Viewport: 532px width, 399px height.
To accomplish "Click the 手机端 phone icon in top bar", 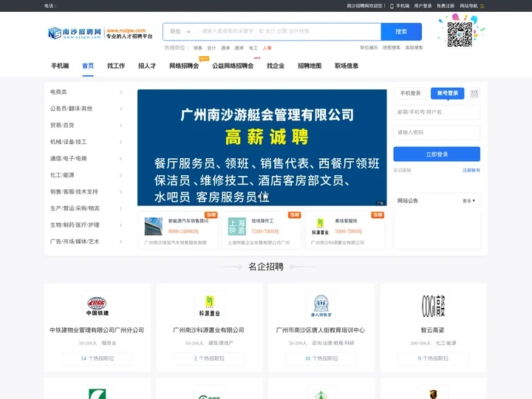I will point(392,6).
